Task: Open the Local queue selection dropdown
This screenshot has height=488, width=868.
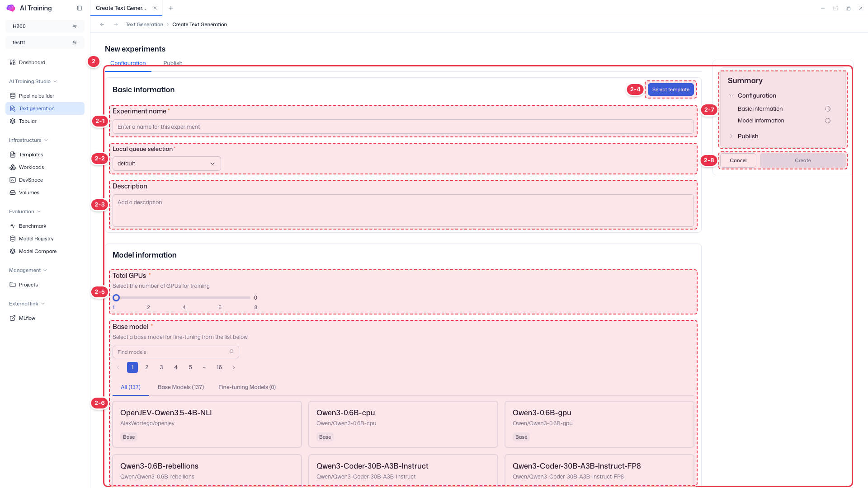Action: click(x=167, y=164)
